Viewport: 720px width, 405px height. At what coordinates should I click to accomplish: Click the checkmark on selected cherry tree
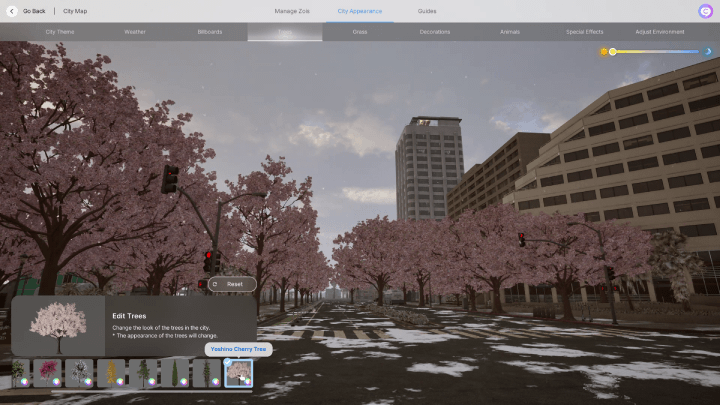[x=228, y=362]
